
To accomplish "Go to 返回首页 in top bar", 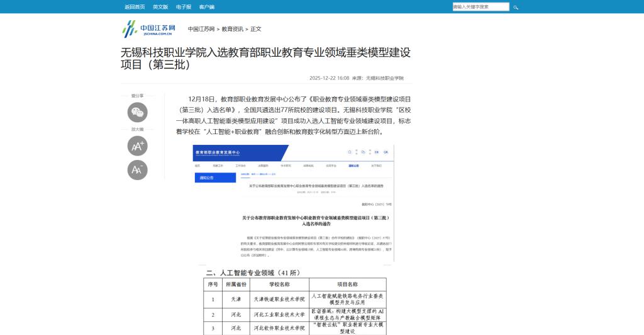I will point(135,7).
